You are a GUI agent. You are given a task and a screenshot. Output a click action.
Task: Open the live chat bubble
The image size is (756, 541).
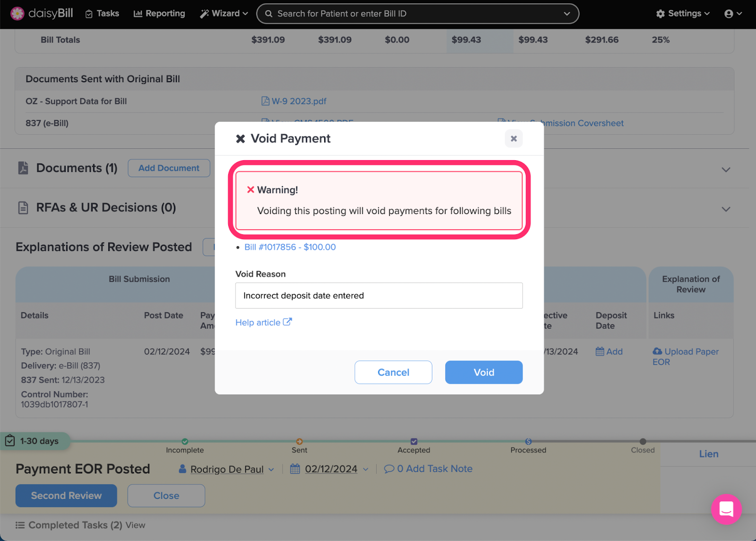click(726, 509)
